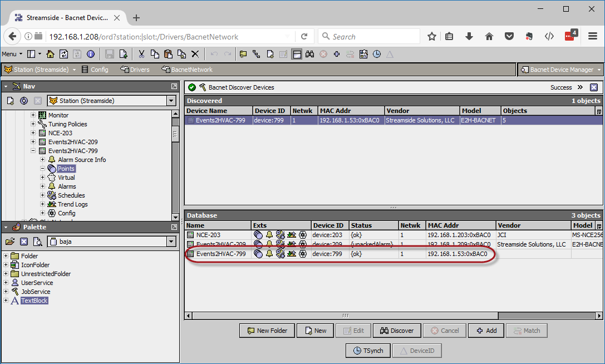Click the Points icon in the NCE-203 row

coord(258,235)
